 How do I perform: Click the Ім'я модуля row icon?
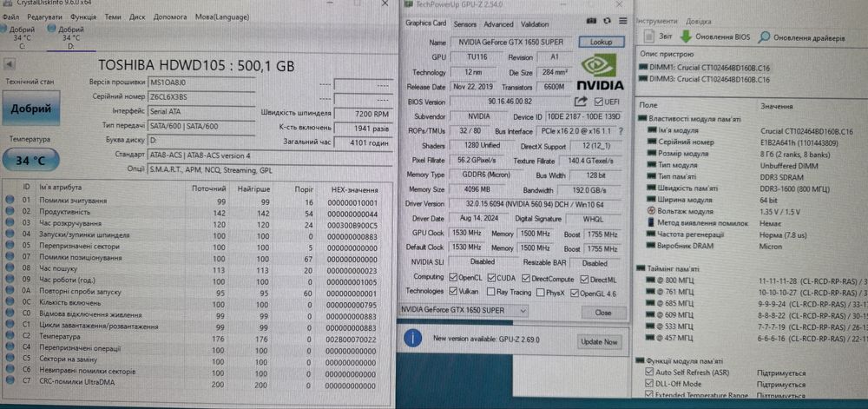[651, 130]
